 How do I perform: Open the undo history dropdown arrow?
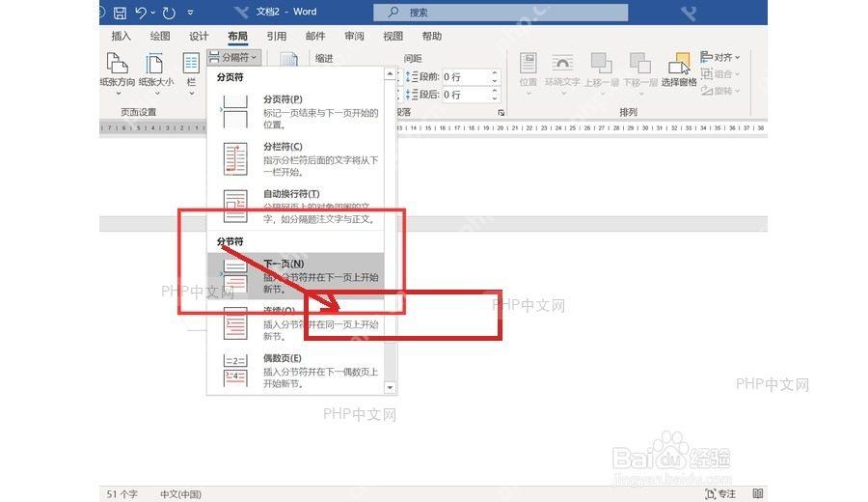pyautogui.click(x=152, y=13)
